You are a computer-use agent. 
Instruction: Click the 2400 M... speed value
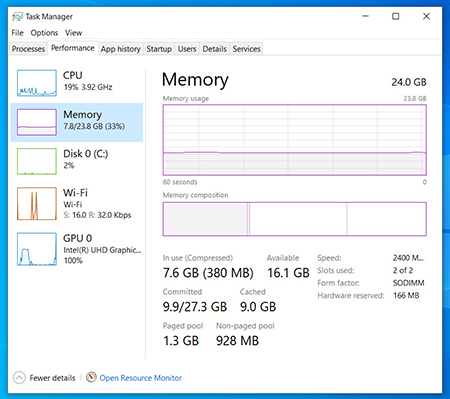pos(408,258)
